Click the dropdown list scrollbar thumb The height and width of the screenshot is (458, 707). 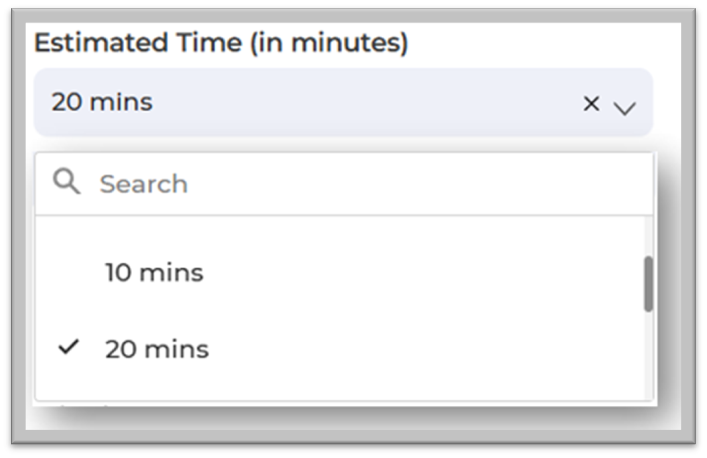click(648, 283)
